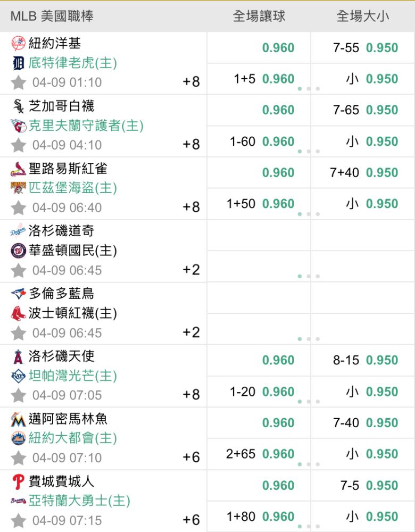This screenshot has width=415, height=532.
Task: Click the Pittsburgh Pirates team logo
Action: 18,188
